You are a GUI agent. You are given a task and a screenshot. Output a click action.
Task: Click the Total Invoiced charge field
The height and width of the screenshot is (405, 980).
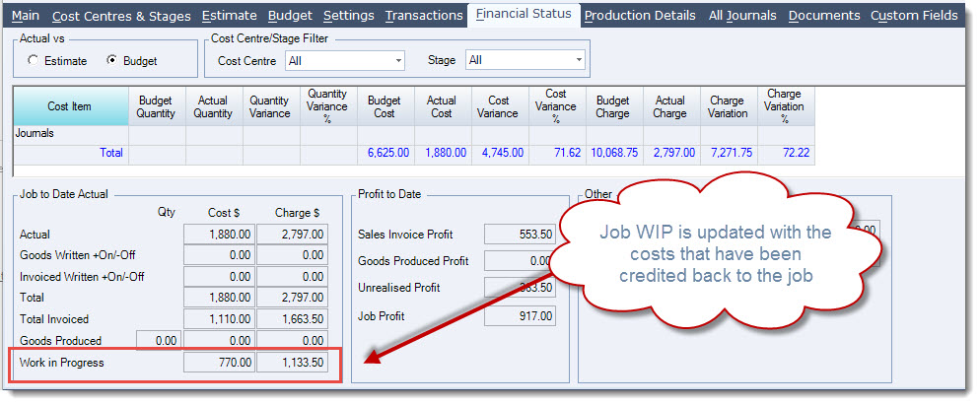coord(292,318)
